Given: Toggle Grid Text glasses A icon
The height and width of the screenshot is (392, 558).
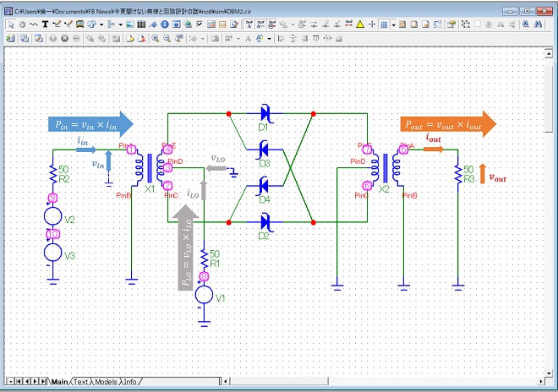Looking at the screenshot, I should pos(249,24).
